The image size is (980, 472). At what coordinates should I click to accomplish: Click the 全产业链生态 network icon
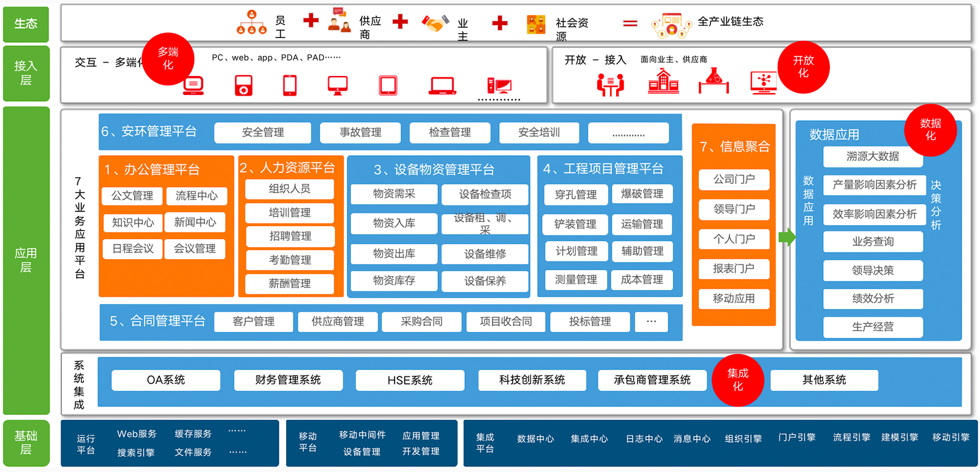pyautogui.click(x=671, y=26)
